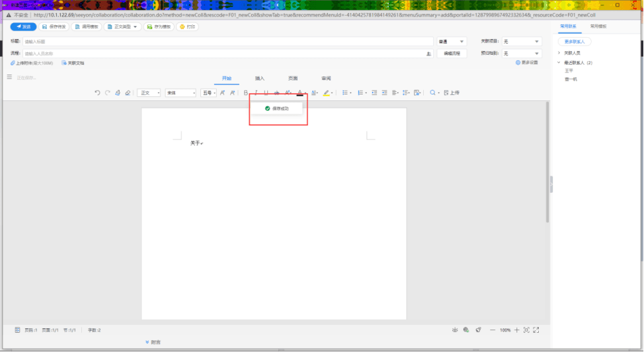This screenshot has width=644, height=352.
Task: Click the eraser clear-format icon
Action: (x=128, y=92)
